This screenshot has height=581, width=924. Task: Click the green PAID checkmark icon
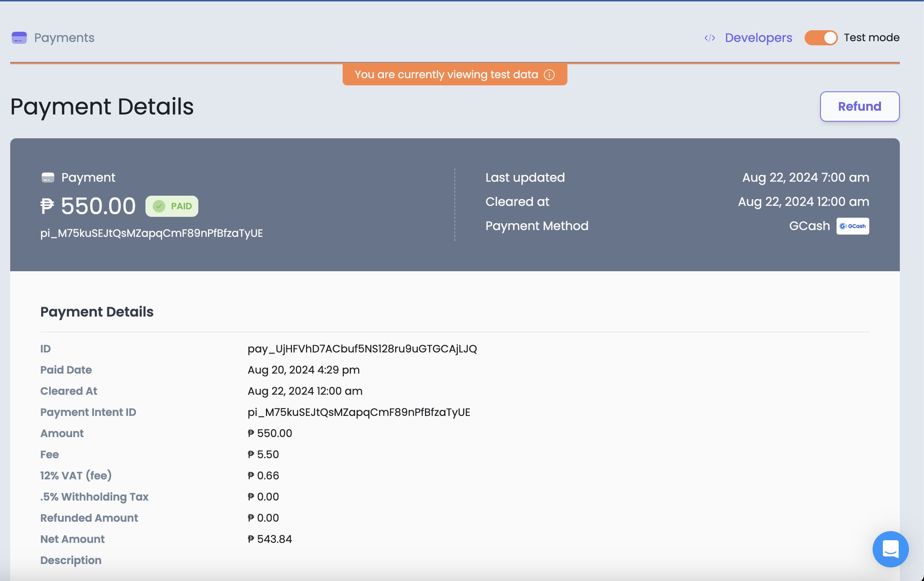159,206
